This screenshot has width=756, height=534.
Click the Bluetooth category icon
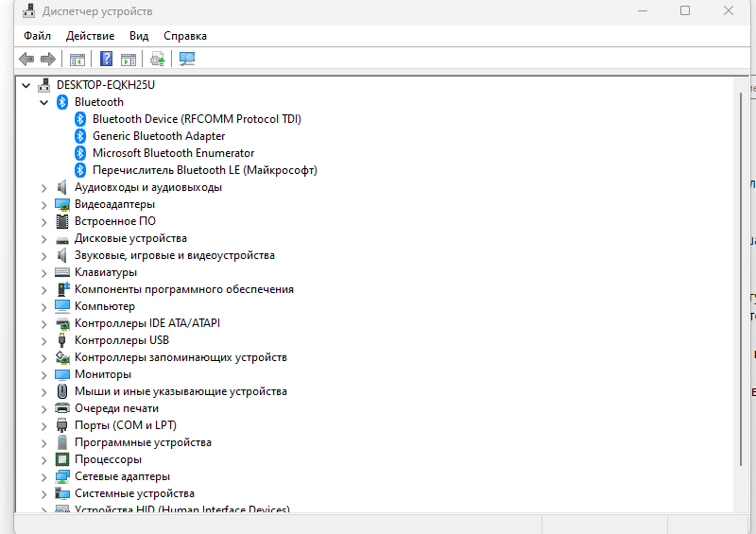(62, 102)
